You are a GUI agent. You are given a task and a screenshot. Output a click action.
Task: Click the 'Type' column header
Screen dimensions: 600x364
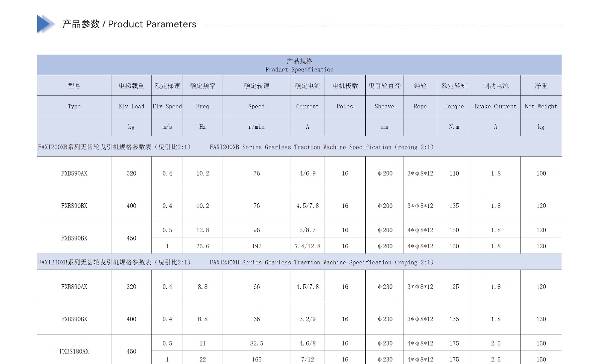74,106
